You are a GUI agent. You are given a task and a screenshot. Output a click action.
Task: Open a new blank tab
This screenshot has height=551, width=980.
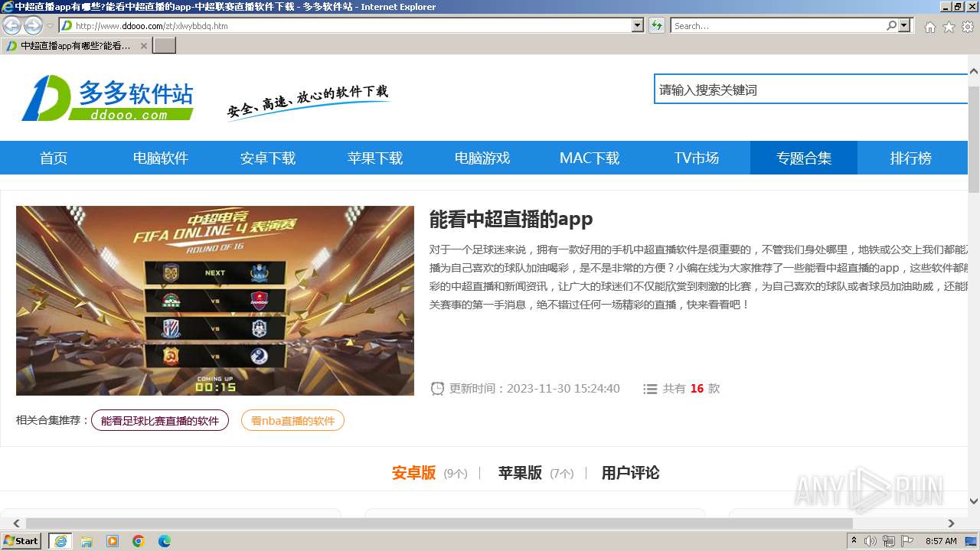pos(165,46)
